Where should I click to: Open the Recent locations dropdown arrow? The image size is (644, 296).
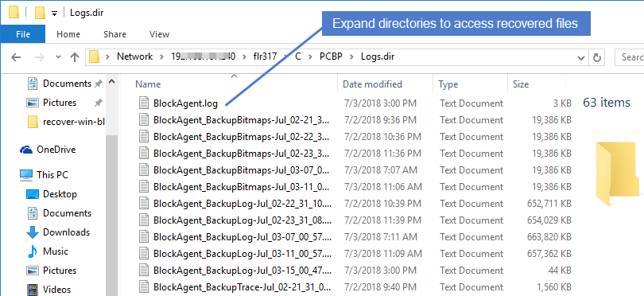click(x=58, y=57)
